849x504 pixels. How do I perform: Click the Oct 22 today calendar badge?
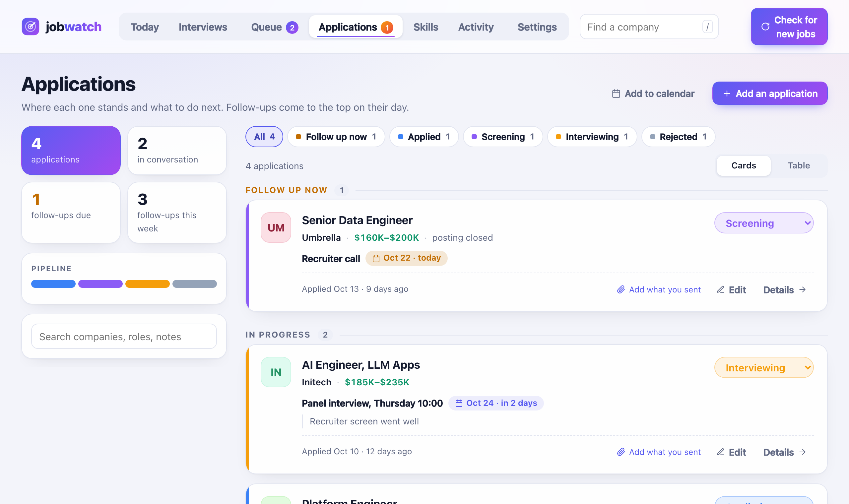tap(407, 258)
